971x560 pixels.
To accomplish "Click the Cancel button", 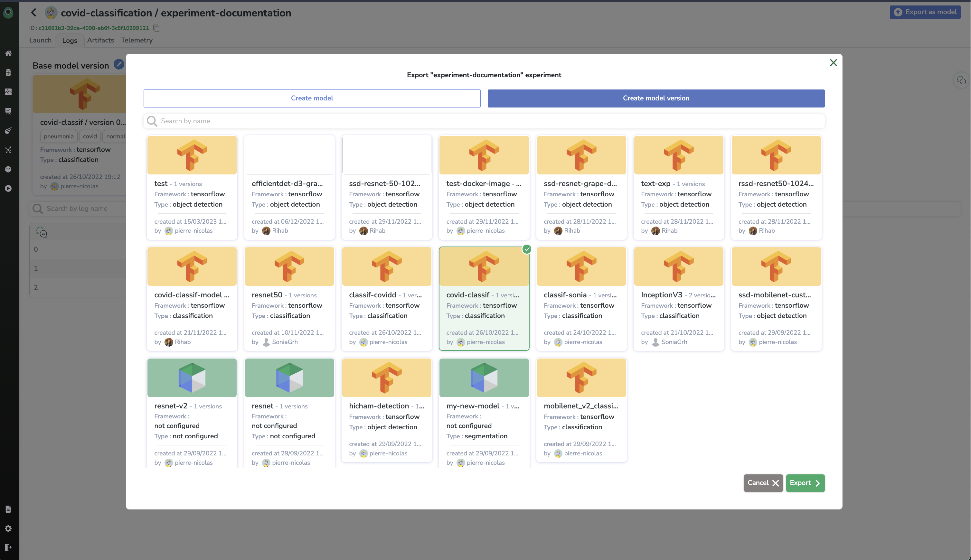I will (x=763, y=483).
